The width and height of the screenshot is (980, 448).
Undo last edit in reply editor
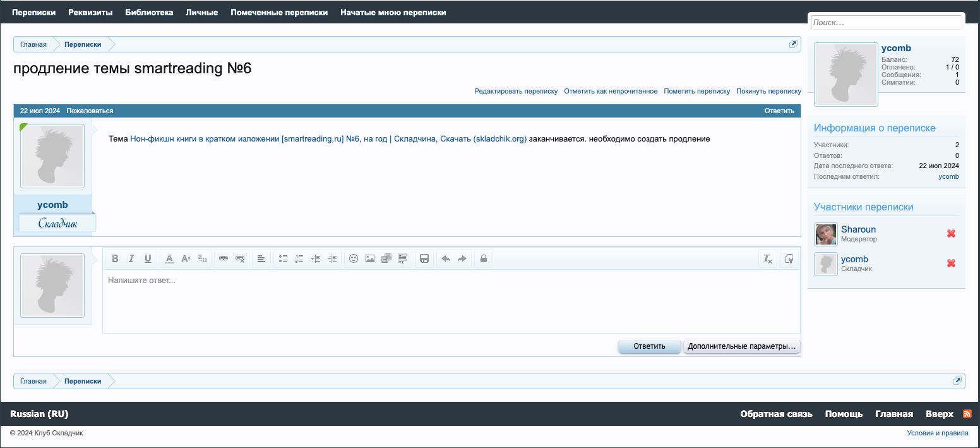point(446,258)
